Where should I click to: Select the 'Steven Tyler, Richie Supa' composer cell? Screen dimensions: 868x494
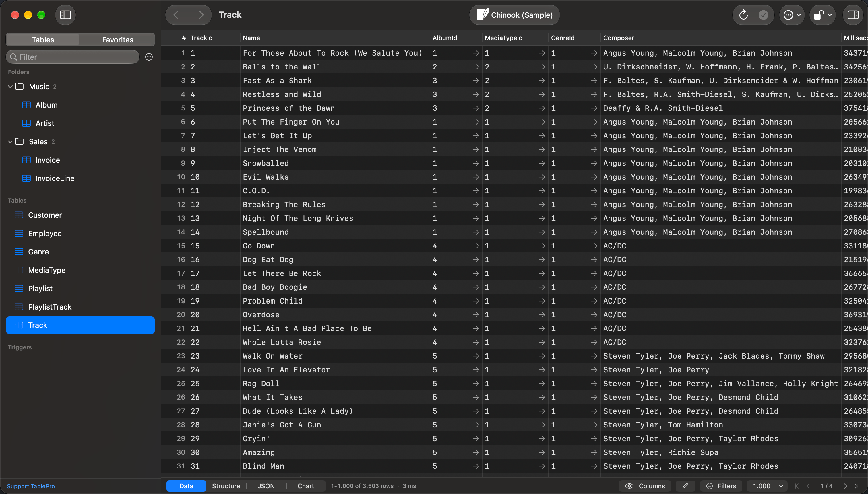coord(721,452)
